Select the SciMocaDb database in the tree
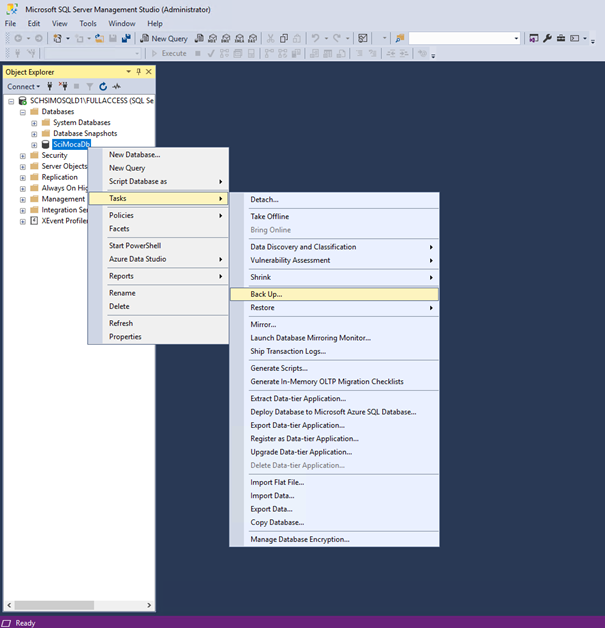This screenshot has width=605, height=628. [x=72, y=144]
